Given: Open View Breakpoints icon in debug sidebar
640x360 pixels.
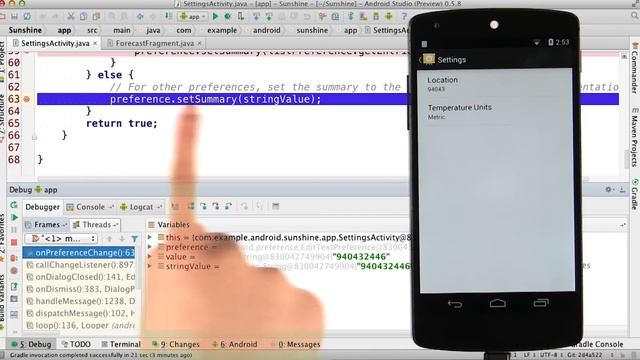Looking at the screenshot, I should click(x=14, y=258).
